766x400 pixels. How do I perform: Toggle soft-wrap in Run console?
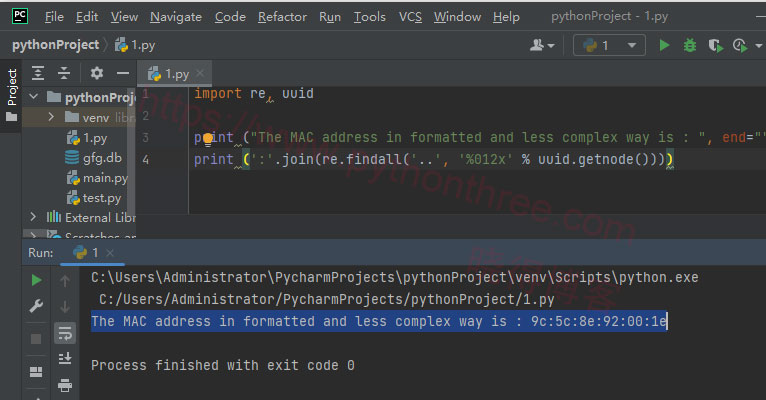coord(64,334)
